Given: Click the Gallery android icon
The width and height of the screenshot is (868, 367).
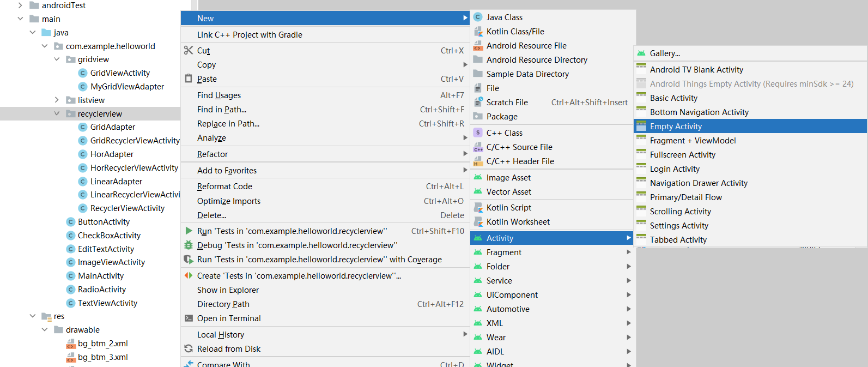Looking at the screenshot, I should click(x=641, y=53).
